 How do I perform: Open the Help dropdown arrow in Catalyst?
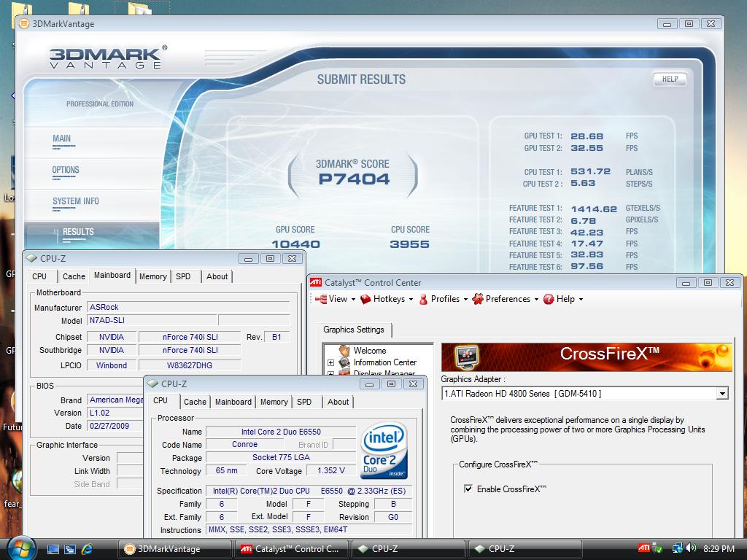tap(581, 300)
